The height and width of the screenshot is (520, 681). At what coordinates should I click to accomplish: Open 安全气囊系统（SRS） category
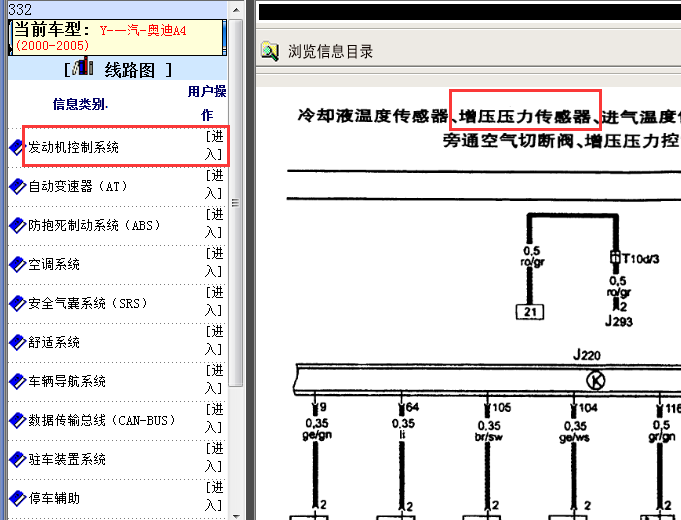click(x=88, y=303)
